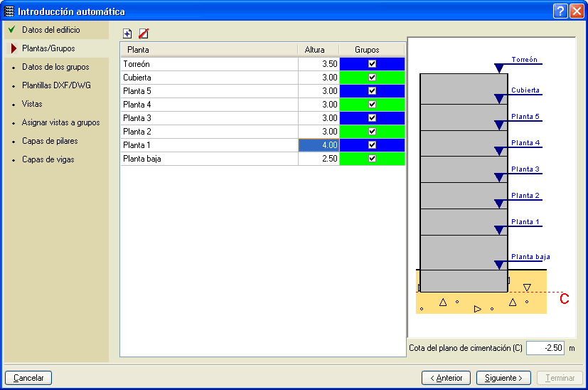
Task: Toggle the Grupos checkbox for Planta baja
Action: coord(372,159)
